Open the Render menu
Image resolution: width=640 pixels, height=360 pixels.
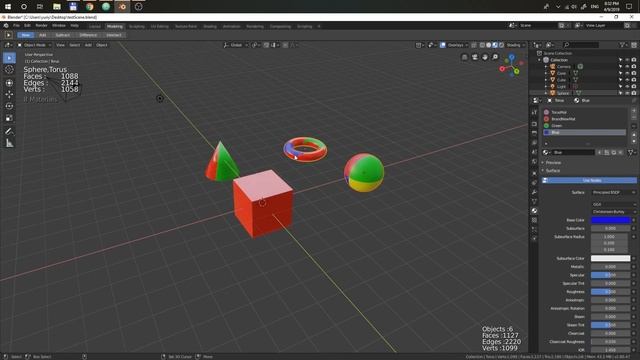click(x=41, y=26)
